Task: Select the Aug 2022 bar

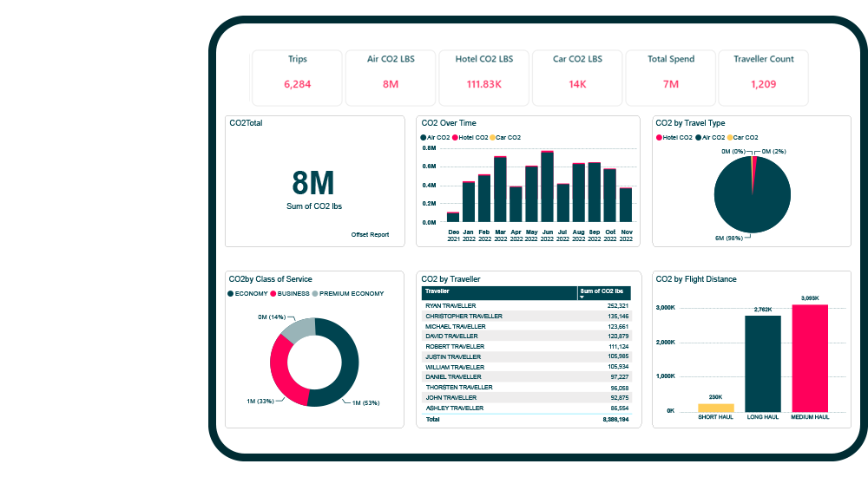Action: coord(578,193)
